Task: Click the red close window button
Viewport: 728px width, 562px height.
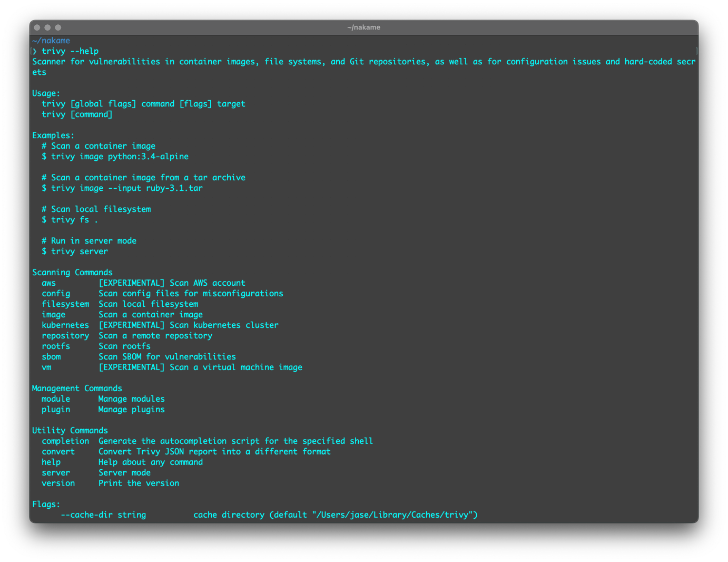Action: (37, 27)
